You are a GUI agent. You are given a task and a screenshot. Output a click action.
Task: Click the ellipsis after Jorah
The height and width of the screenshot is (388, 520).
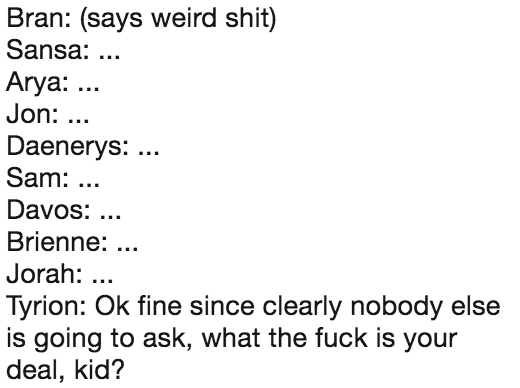coord(103,281)
